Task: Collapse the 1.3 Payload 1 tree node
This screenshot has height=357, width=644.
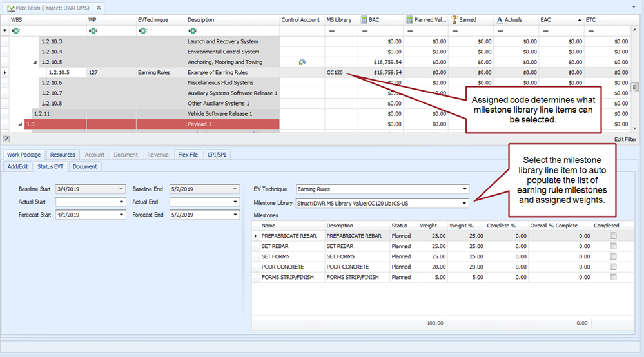Action: point(20,124)
